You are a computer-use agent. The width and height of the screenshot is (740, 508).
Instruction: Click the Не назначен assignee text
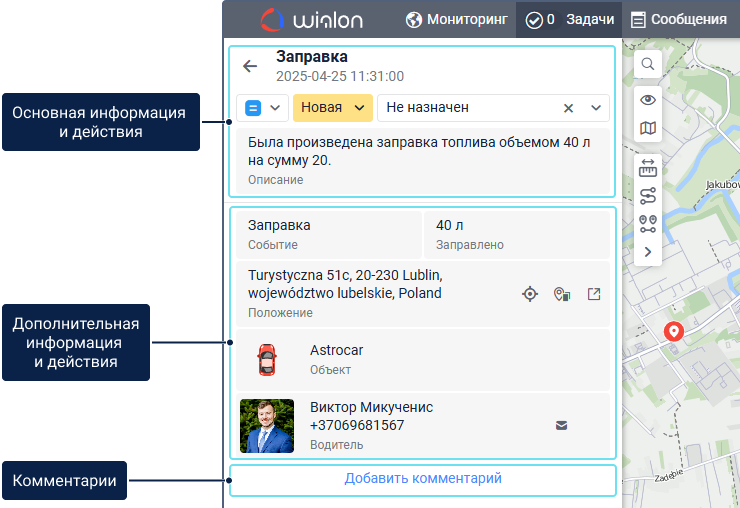pos(428,108)
